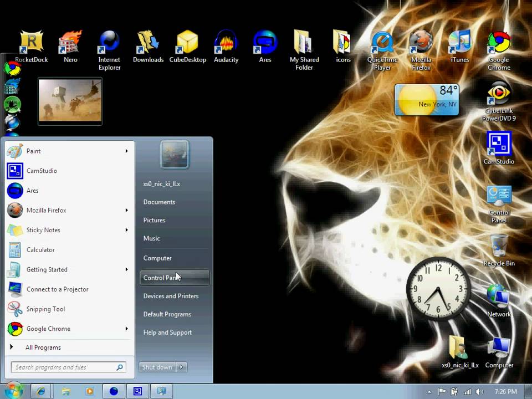Click the user account picture

[175, 155]
